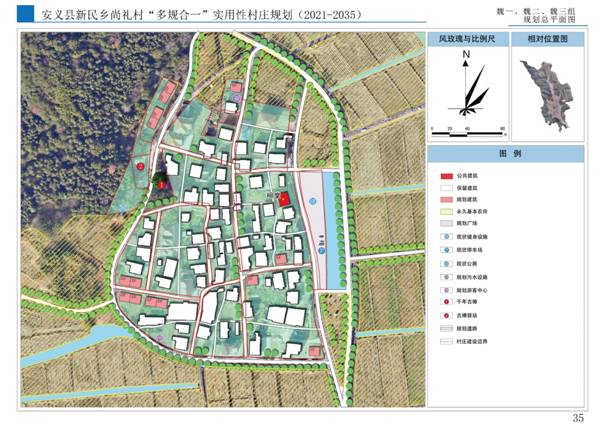Screen dimensions: 602x425
Task: Click the top-right subtitle 规划总平面图
Action: [x=549, y=20]
